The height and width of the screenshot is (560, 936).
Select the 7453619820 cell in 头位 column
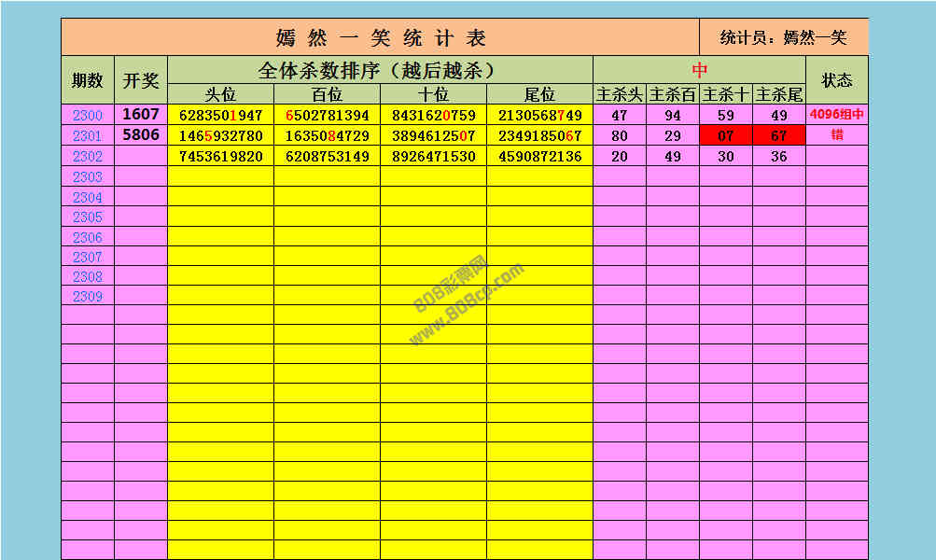220,157
